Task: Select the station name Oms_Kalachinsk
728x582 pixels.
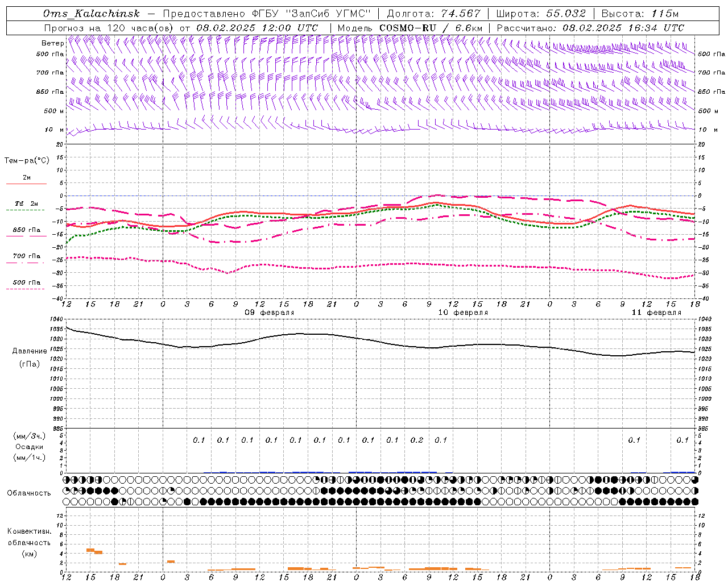Action: 91,14
